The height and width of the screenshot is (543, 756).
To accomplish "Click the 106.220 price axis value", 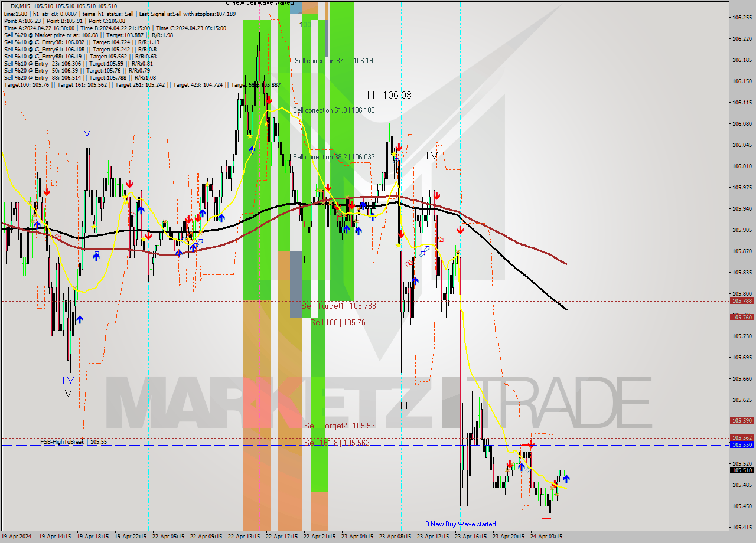I will tap(742, 39).
